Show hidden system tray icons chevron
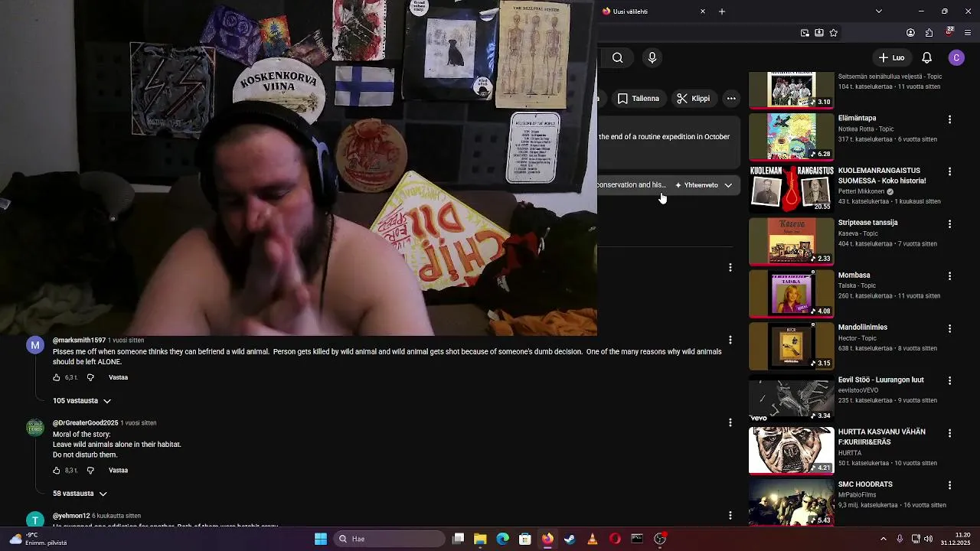This screenshot has height=551, width=980. click(883, 539)
